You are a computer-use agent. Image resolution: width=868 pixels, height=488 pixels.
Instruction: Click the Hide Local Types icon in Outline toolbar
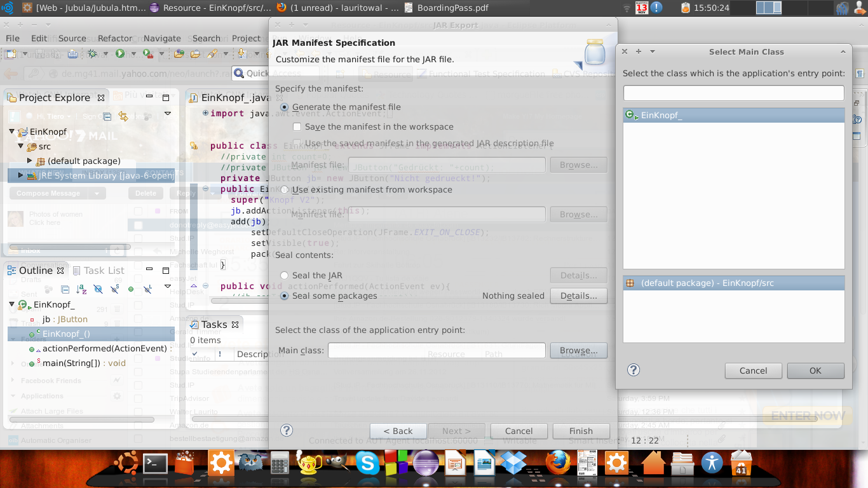[x=147, y=289]
